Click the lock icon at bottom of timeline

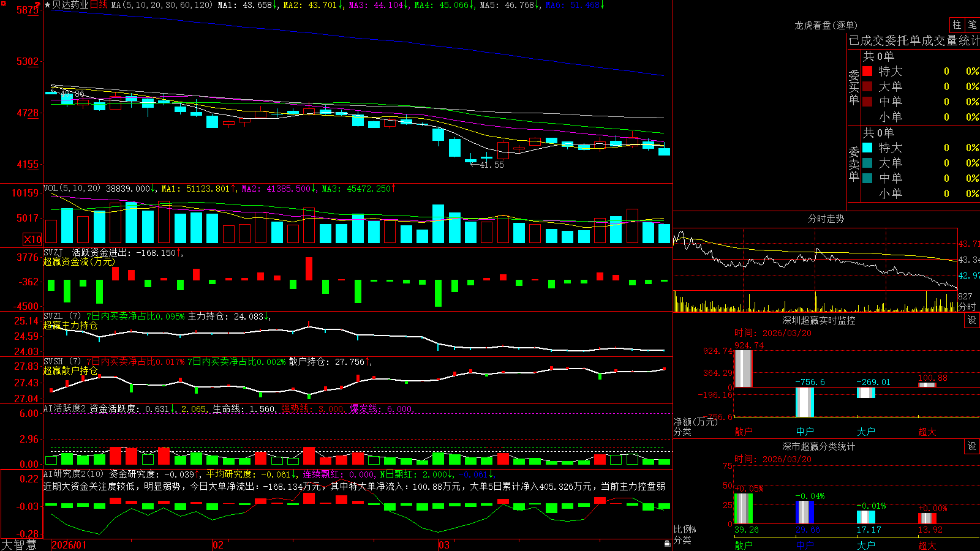coord(667,544)
